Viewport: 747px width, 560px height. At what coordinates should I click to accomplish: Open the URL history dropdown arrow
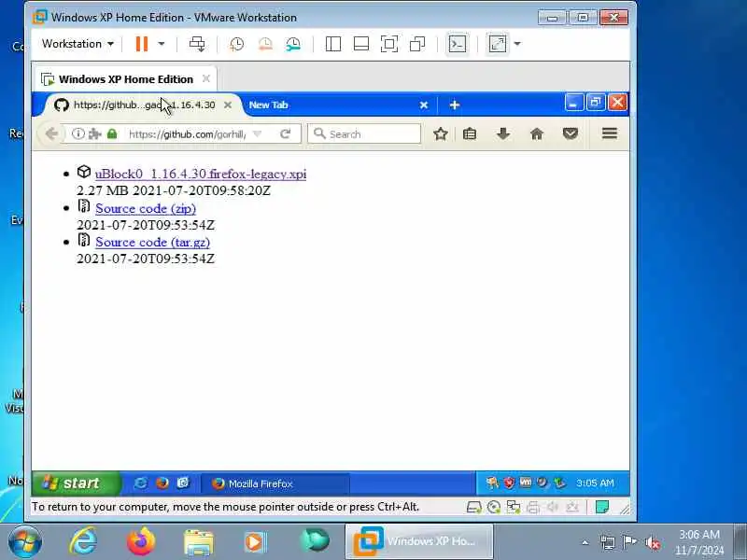click(x=258, y=133)
